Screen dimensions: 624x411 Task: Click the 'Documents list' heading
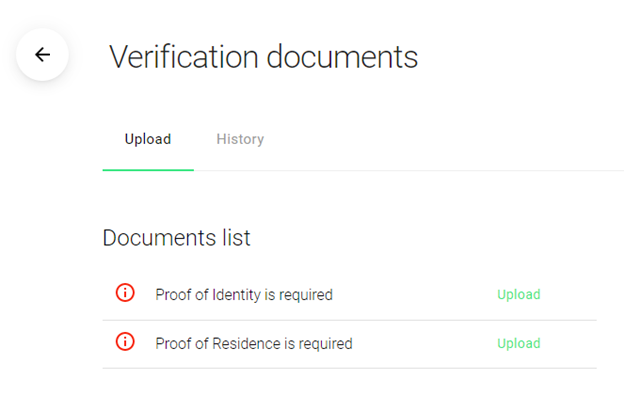(x=176, y=238)
